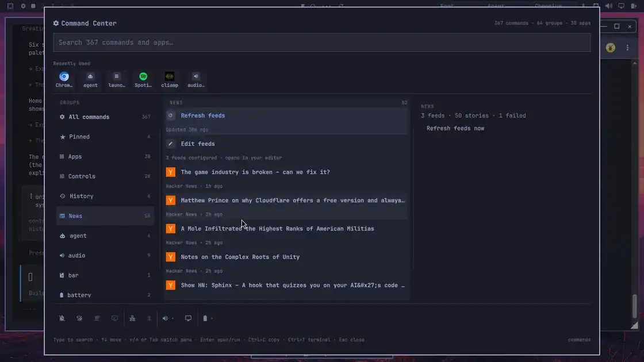
Task: Open cliamp from Recently Used
Action: [x=170, y=79]
